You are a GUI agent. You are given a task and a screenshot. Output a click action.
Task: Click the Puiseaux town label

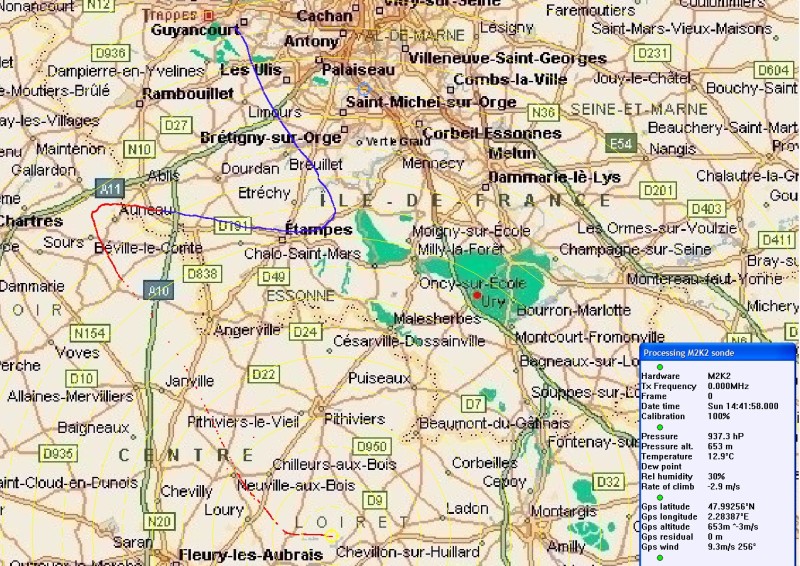pyautogui.click(x=379, y=378)
